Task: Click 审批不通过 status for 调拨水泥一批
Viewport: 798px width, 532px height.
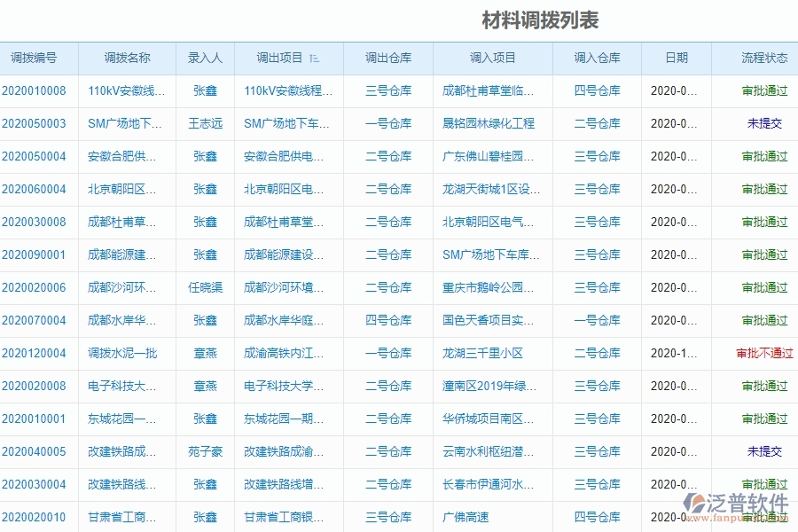Action: pyautogui.click(x=763, y=353)
